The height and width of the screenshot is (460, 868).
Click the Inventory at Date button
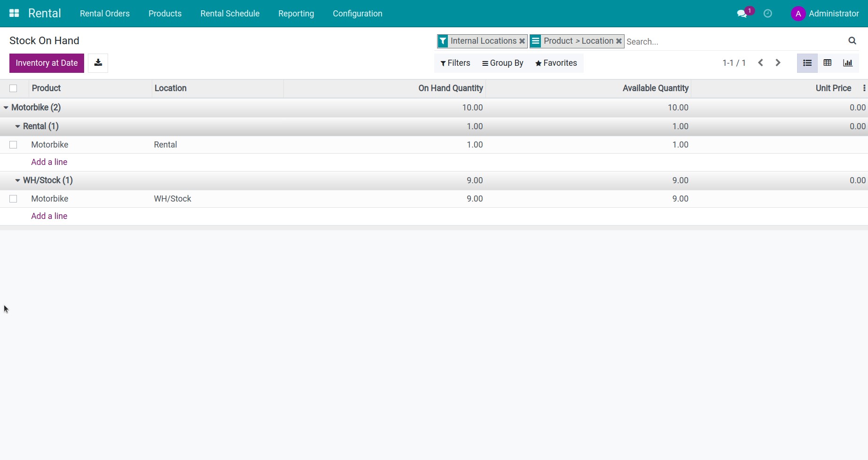(x=47, y=63)
